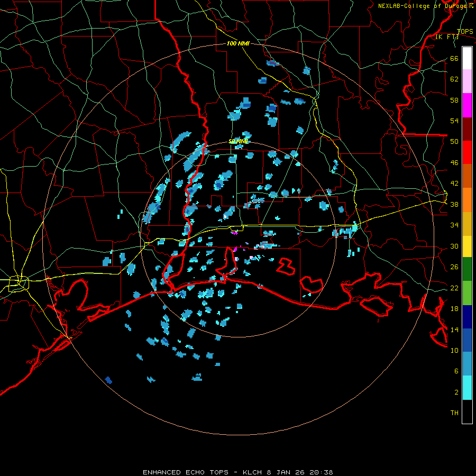Click the '58' legend scale value
This screenshot has width=476, height=476.
(x=454, y=100)
